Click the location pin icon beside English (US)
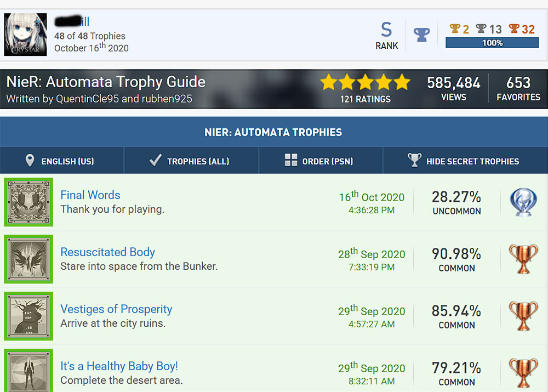The height and width of the screenshot is (392, 548). point(30,161)
